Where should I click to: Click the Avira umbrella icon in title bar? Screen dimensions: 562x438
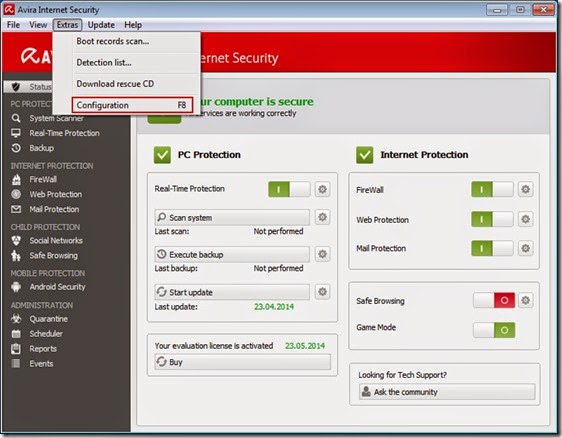pos(9,9)
